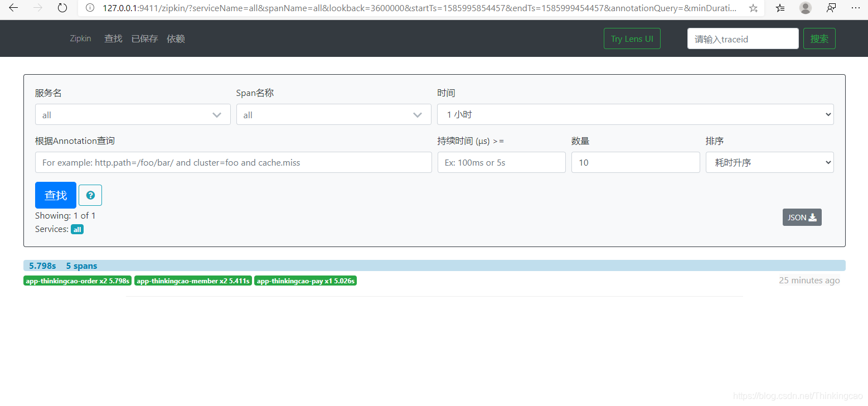This screenshot has height=406, width=868.
Task: Click the green 搜索 button
Action: [819, 38]
